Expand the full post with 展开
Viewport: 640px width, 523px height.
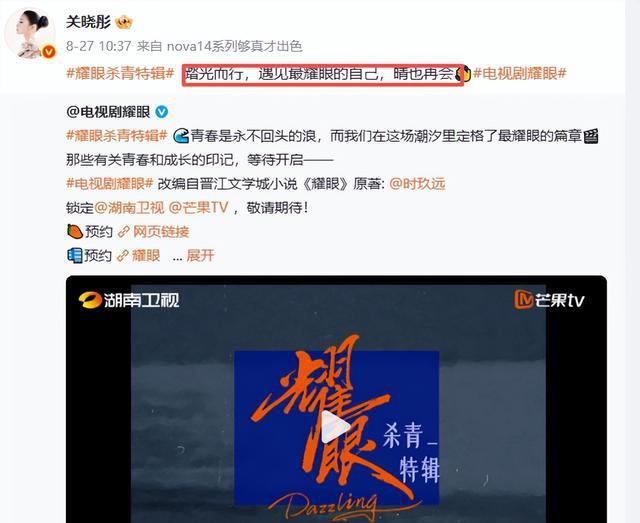(x=200, y=256)
